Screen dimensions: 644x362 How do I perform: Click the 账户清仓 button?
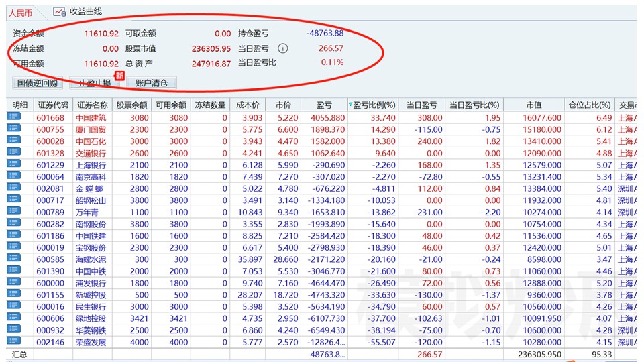(x=152, y=83)
